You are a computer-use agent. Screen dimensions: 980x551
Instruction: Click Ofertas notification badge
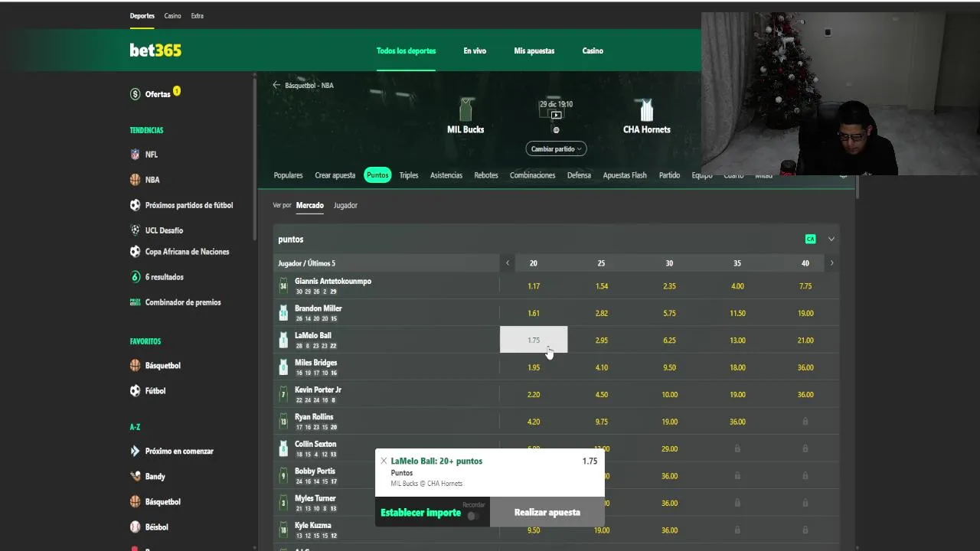click(177, 90)
